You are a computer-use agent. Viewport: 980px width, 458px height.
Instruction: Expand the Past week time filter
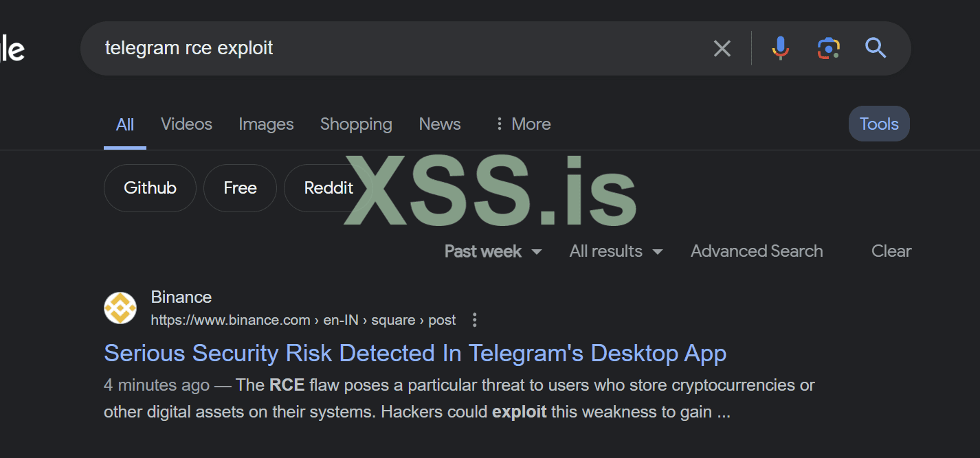pyautogui.click(x=493, y=251)
